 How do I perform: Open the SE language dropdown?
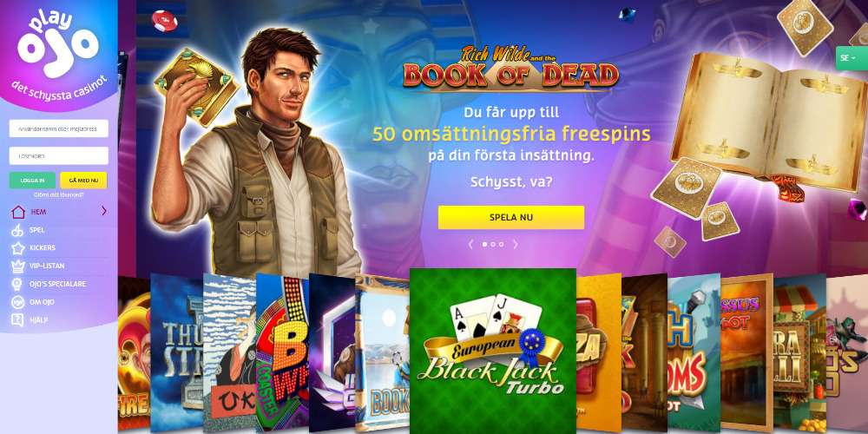(851, 58)
